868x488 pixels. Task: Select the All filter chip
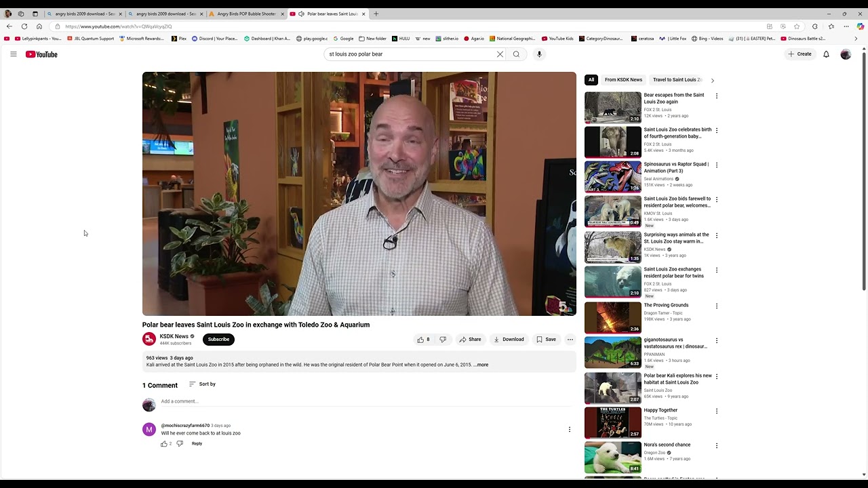591,80
